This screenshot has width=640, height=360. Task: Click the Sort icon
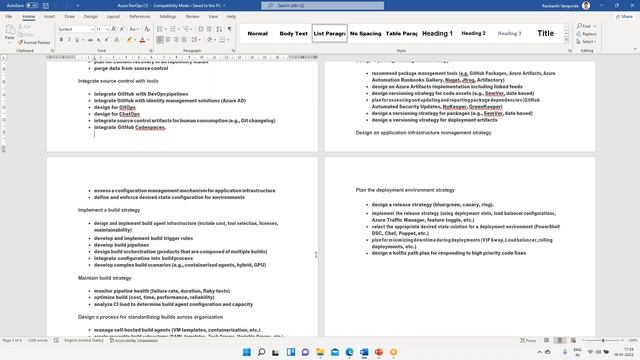click(219, 29)
